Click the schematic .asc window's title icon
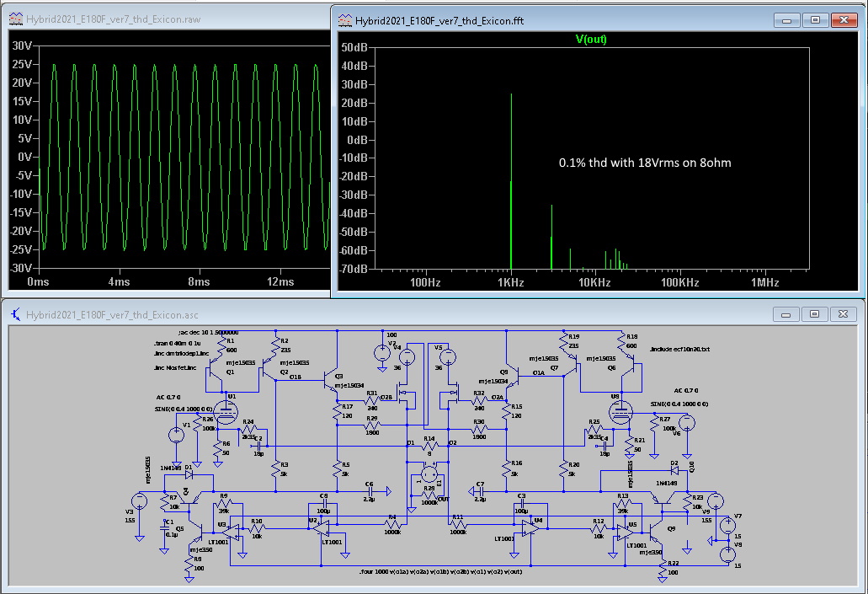This screenshot has height=594, width=868. (x=16, y=314)
